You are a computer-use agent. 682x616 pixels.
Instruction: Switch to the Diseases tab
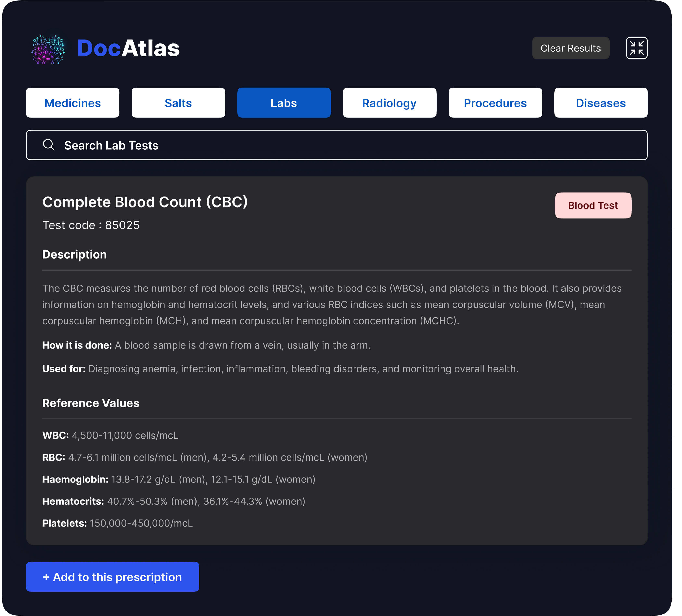[x=601, y=103]
